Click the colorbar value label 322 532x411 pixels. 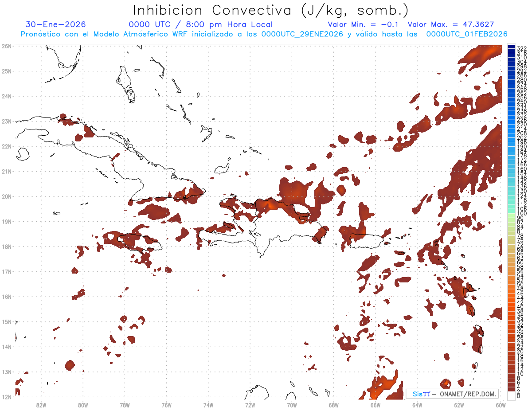tap(522, 48)
